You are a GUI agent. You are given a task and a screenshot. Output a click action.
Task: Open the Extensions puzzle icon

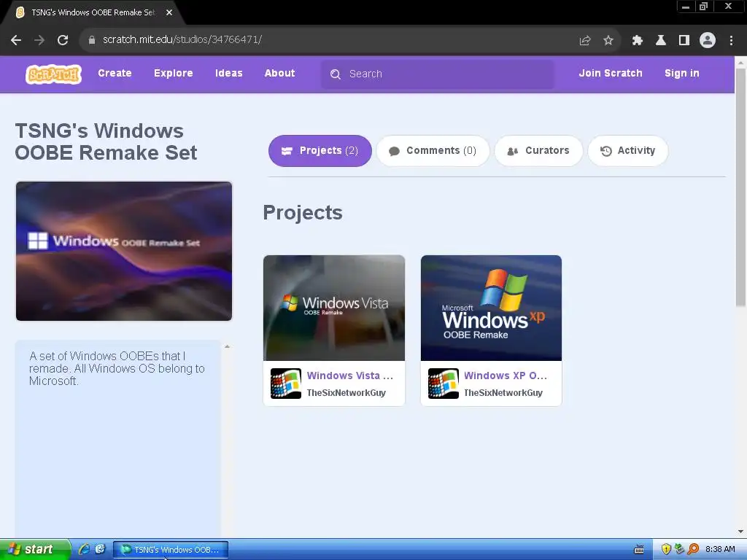pyautogui.click(x=637, y=41)
